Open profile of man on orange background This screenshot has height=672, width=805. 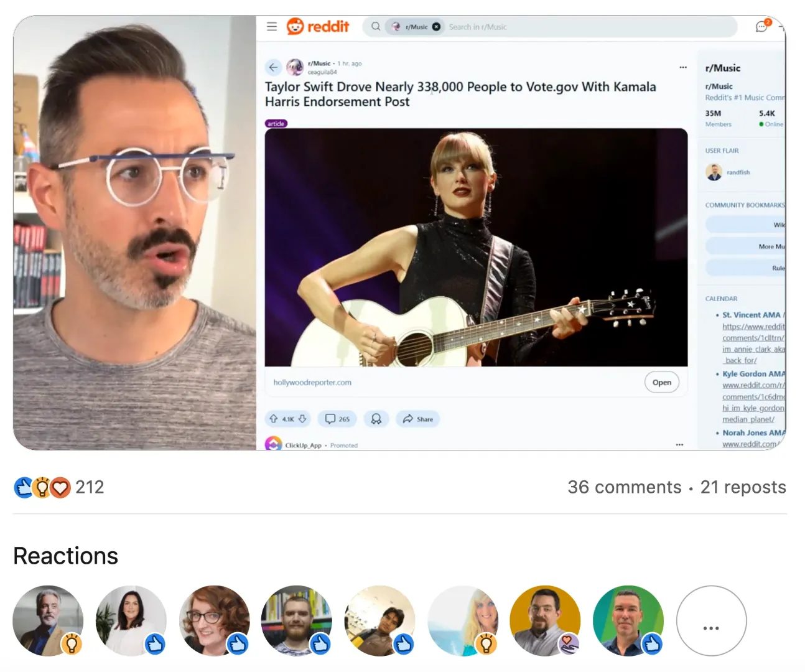545,620
